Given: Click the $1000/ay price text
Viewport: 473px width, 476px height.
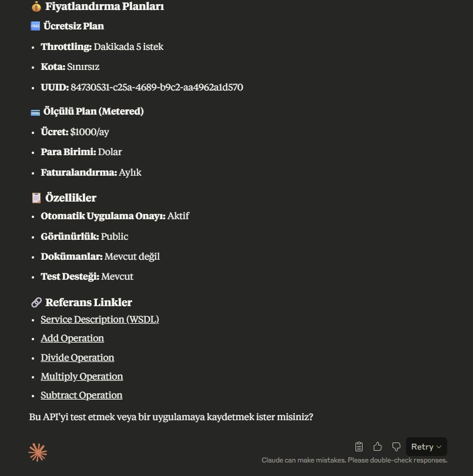Looking at the screenshot, I should pyautogui.click(x=89, y=132).
